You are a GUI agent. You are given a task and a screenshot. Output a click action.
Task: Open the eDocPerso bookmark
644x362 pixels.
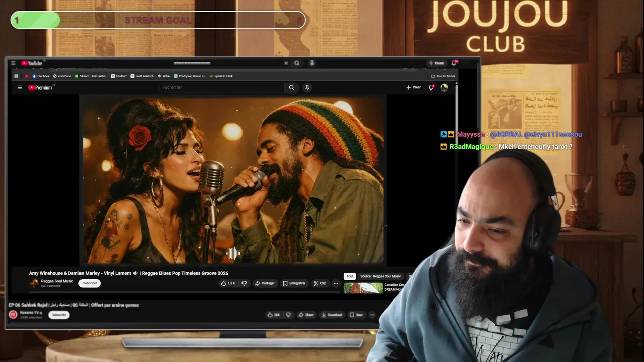62,76
